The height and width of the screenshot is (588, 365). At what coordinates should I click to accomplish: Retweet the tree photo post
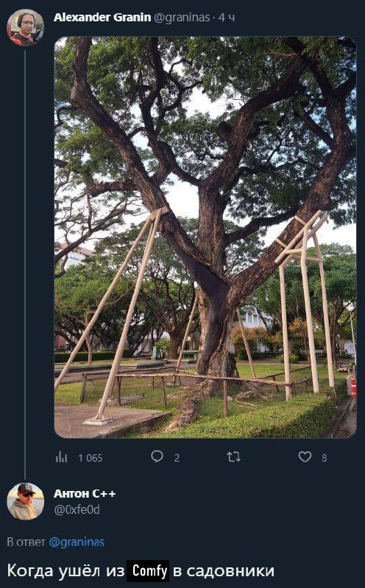tap(233, 456)
